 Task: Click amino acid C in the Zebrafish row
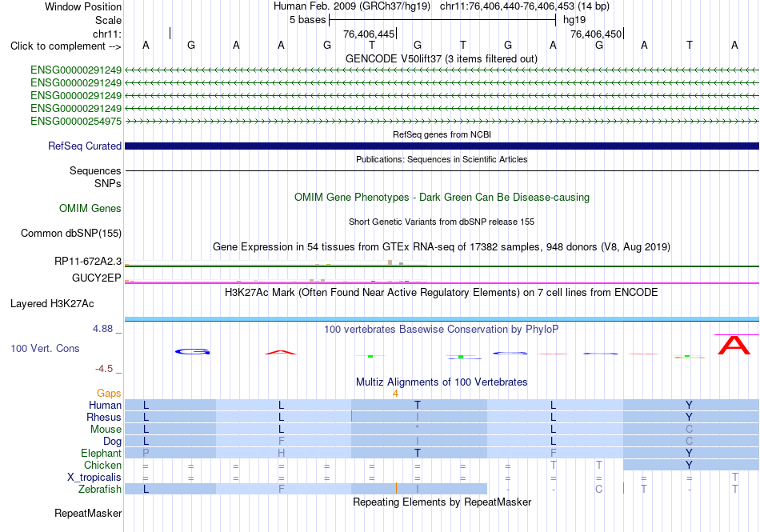(598, 489)
